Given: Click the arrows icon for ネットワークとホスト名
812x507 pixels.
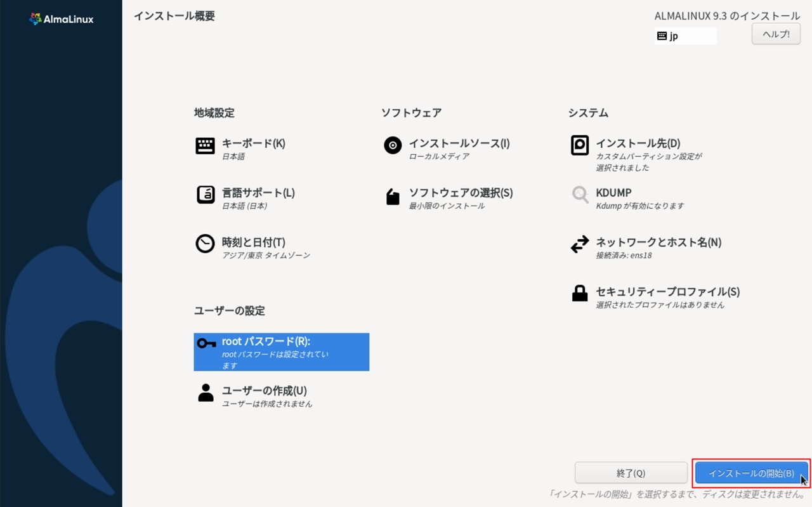Looking at the screenshot, I should (x=580, y=244).
